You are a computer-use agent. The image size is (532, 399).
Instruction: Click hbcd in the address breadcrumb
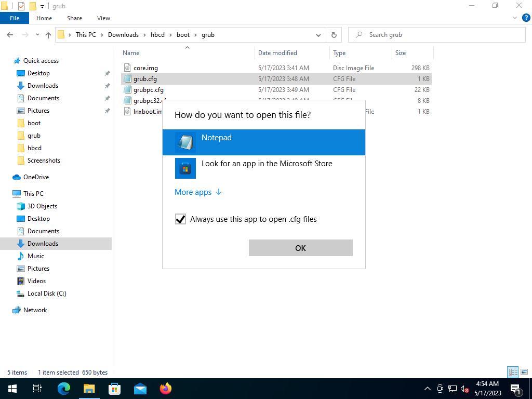pyautogui.click(x=157, y=35)
